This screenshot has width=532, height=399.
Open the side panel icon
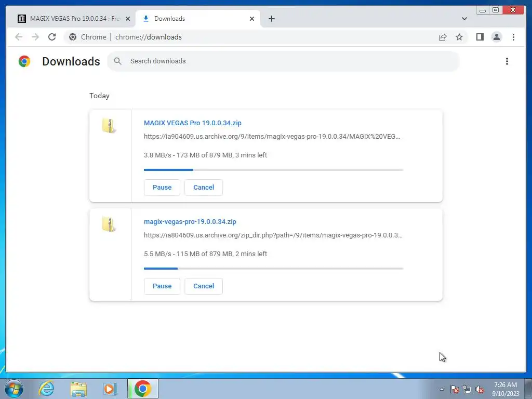click(x=480, y=37)
